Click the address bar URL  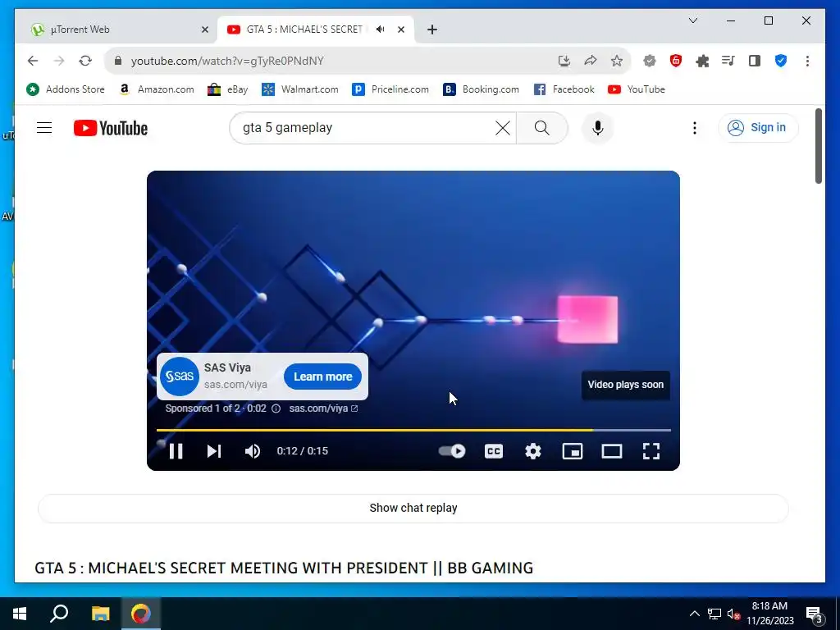point(227,61)
